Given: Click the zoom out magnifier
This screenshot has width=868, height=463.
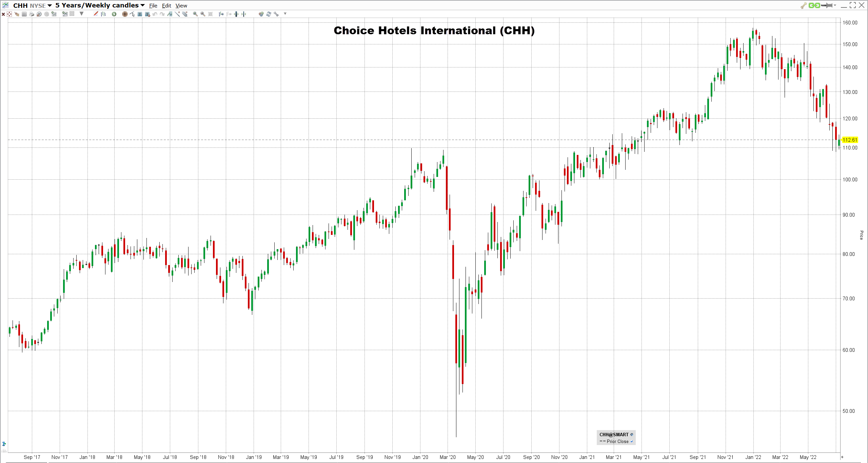Looking at the screenshot, I should click(203, 14).
